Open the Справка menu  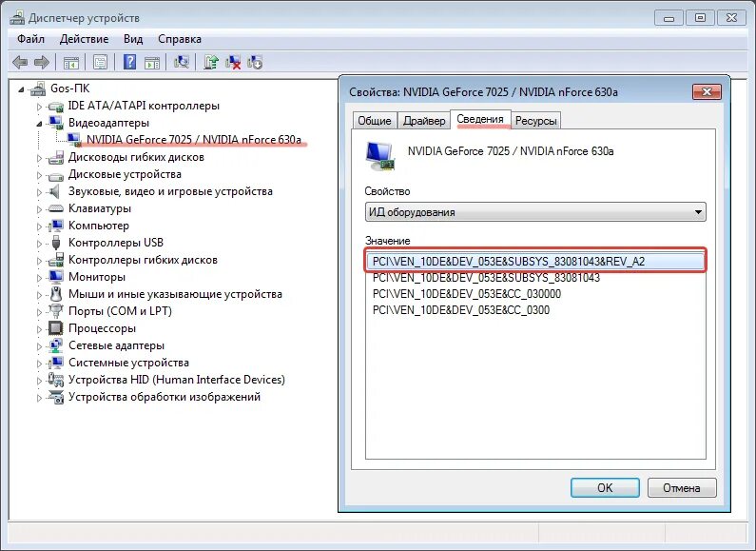pyautogui.click(x=180, y=39)
